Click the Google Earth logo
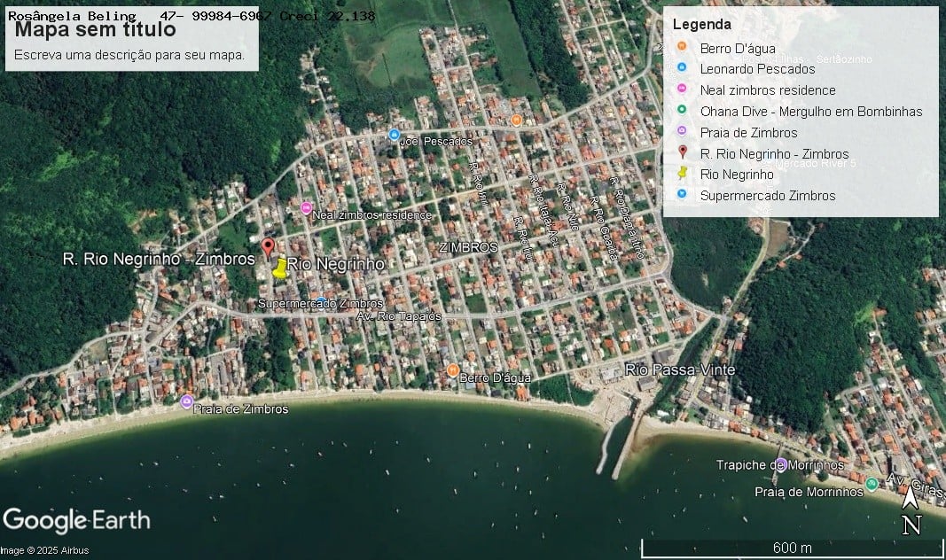 pos(76,521)
